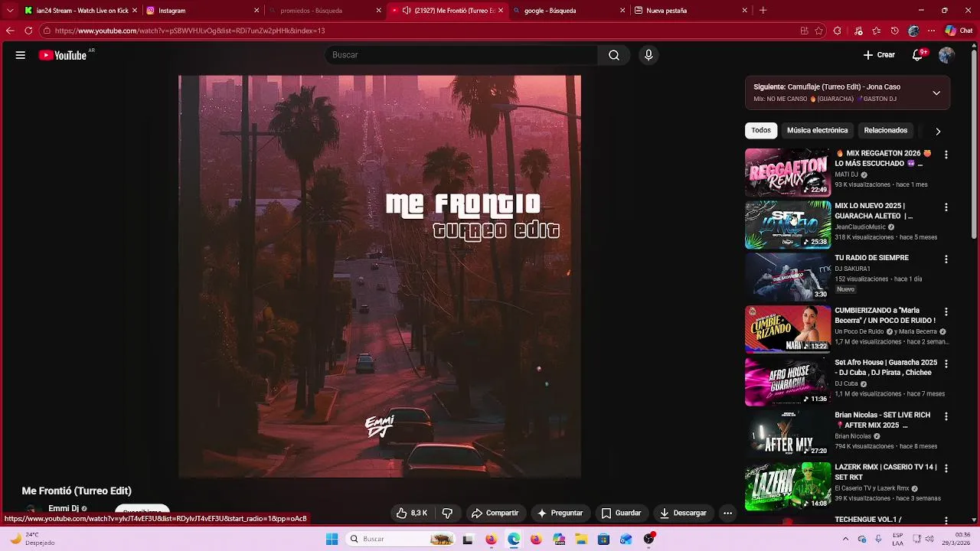Show more filter chips right arrow
Image resolution: width=980 pixels, height=551 pixels.
[x=938, y=131]
